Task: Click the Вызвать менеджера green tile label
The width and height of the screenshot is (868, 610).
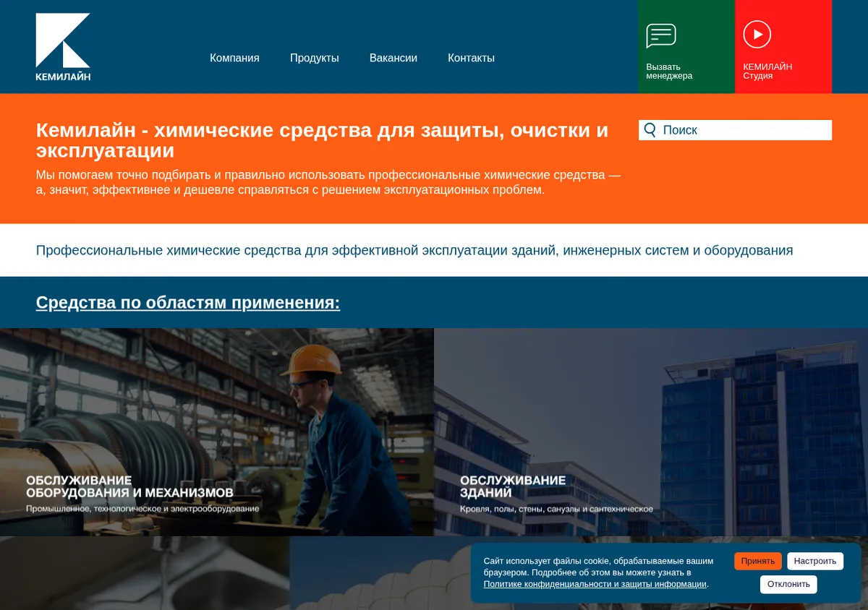Action: click(669, 72)
